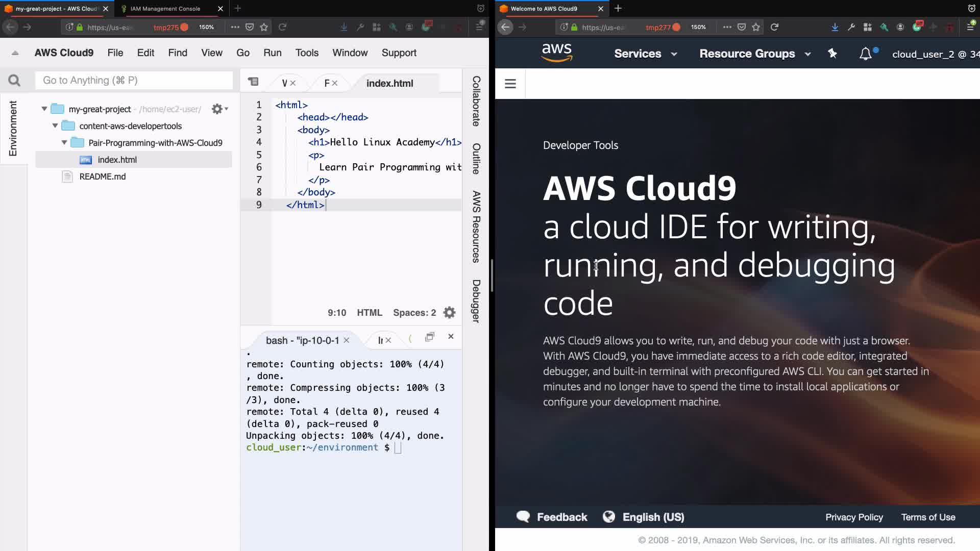
Task: Open the editor preferences gear in the status bar
Action: [449, 313]
